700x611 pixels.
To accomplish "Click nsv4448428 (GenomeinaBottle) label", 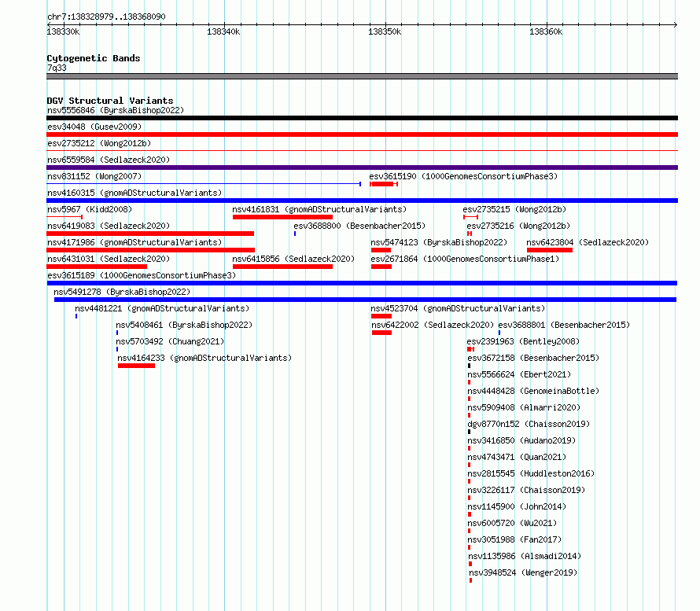I will point(533,391).
